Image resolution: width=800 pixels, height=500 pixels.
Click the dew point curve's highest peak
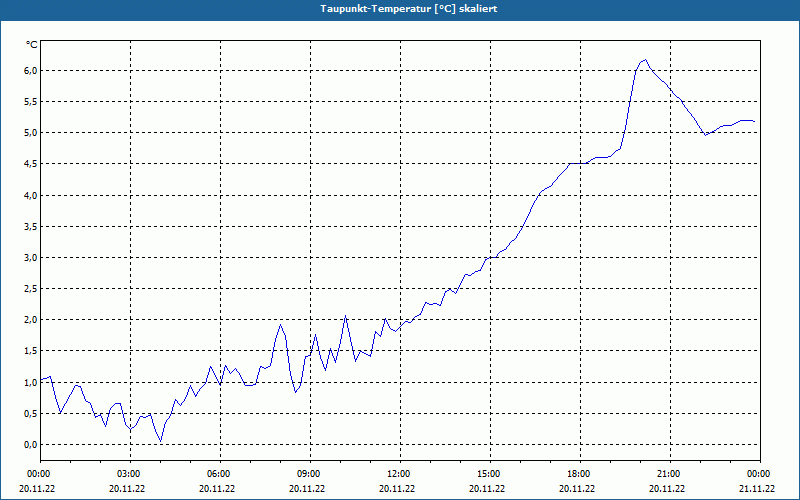pos(645,60)
